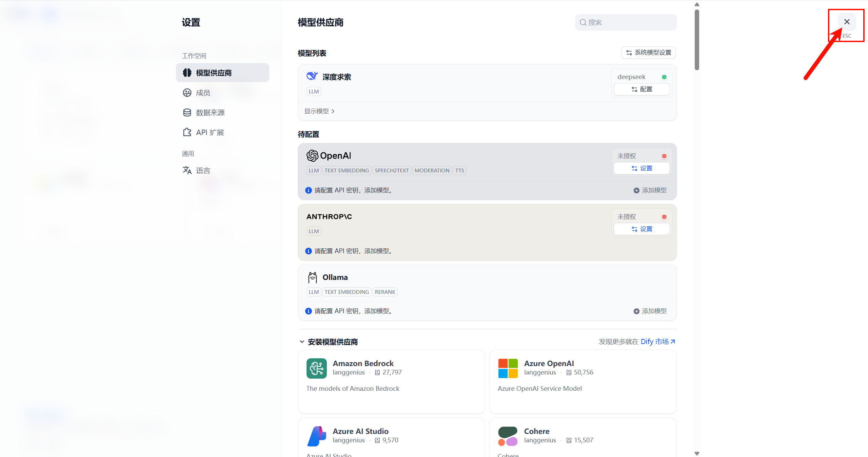Select the 语言 menu item
This screenshot has width=868, height=457.
click(203, 170)
